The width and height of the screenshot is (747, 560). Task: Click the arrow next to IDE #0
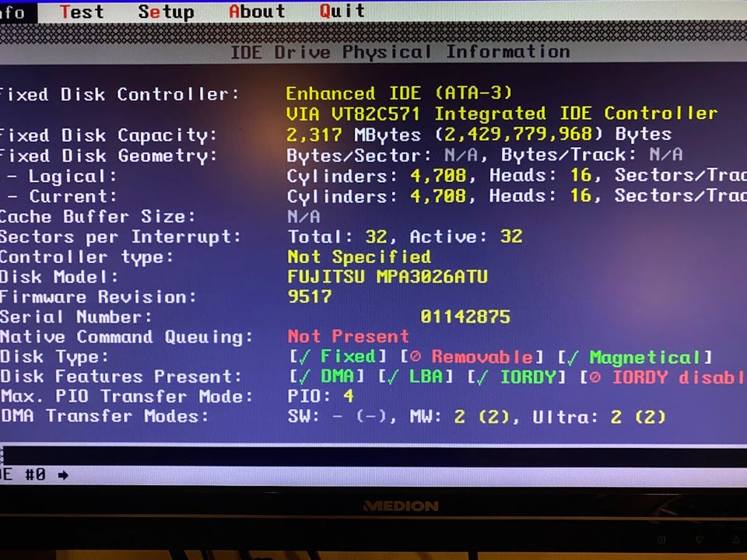pos(63,474)
